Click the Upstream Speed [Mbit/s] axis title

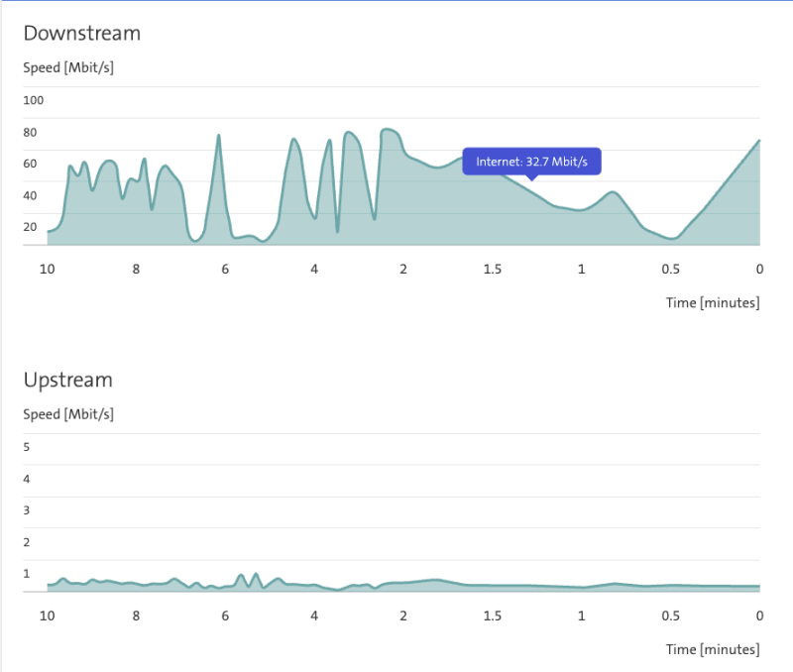68,414
